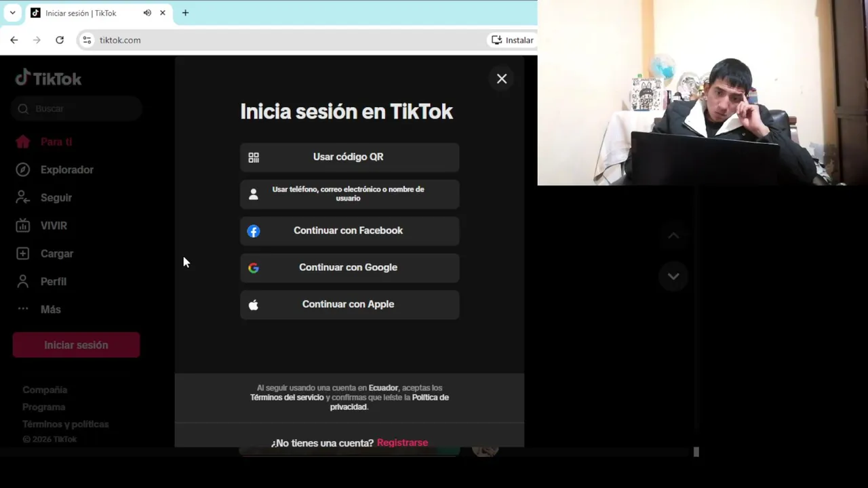Choose Usar código QR login option
Viewport: 868px width, 488px height.
point(349,157)
